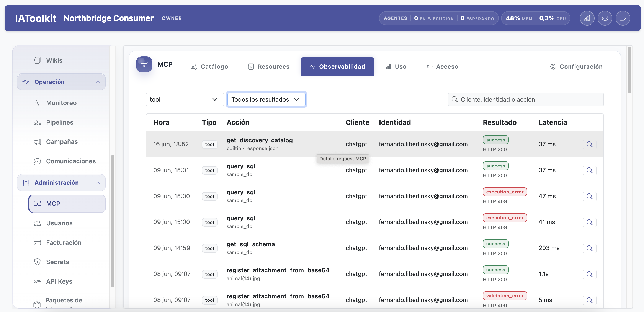The height and width of the screenshot is (312, 644).
Task: Click the Campañas megaphone icon
Action: (x=37, y=142)
